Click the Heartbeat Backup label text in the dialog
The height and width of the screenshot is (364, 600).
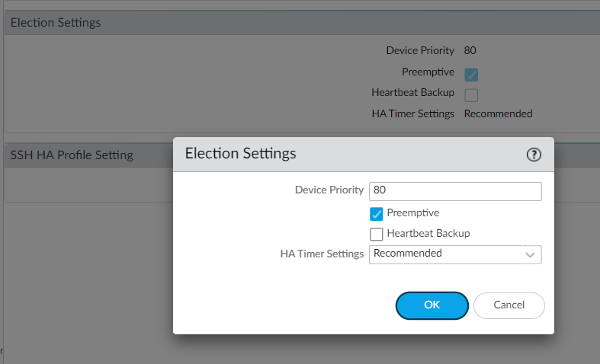(428, 234)
